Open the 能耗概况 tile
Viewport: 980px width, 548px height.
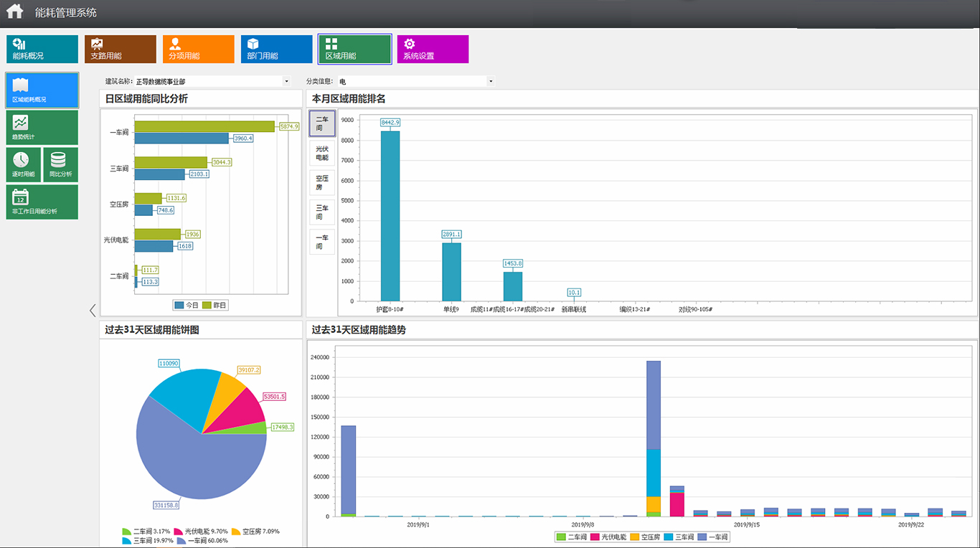pos(42,49)
